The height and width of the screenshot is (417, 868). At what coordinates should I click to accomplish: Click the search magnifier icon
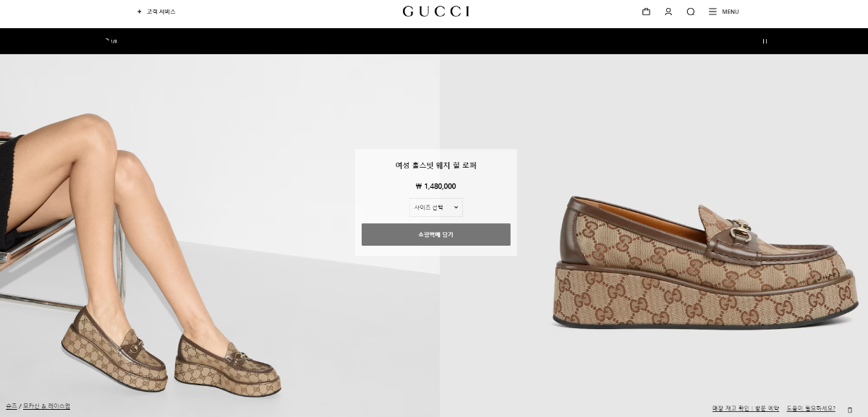click(x=691, y=12)
